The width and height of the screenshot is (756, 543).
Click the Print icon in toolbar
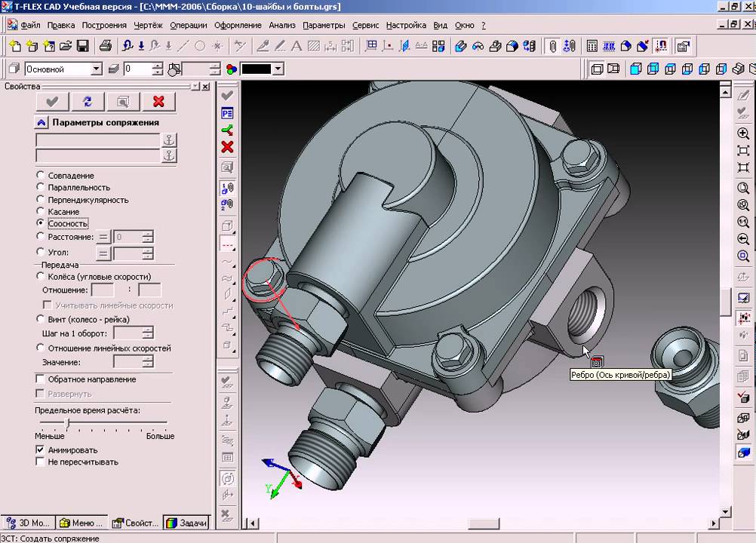tap(105, 46)
